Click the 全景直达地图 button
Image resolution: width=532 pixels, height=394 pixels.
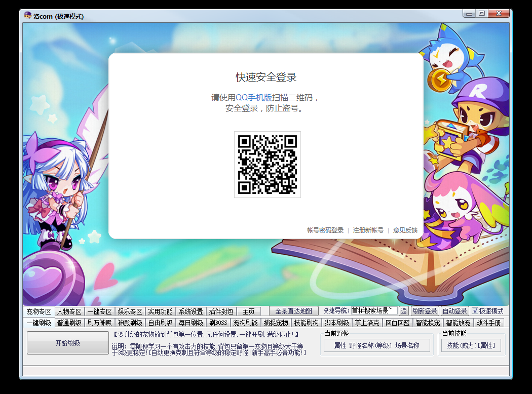(293, 311)
